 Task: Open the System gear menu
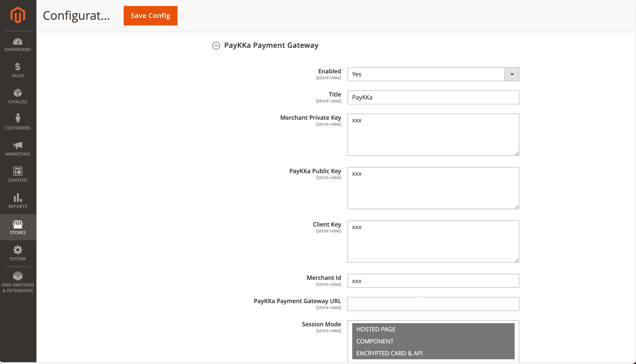tap(18, 253)
